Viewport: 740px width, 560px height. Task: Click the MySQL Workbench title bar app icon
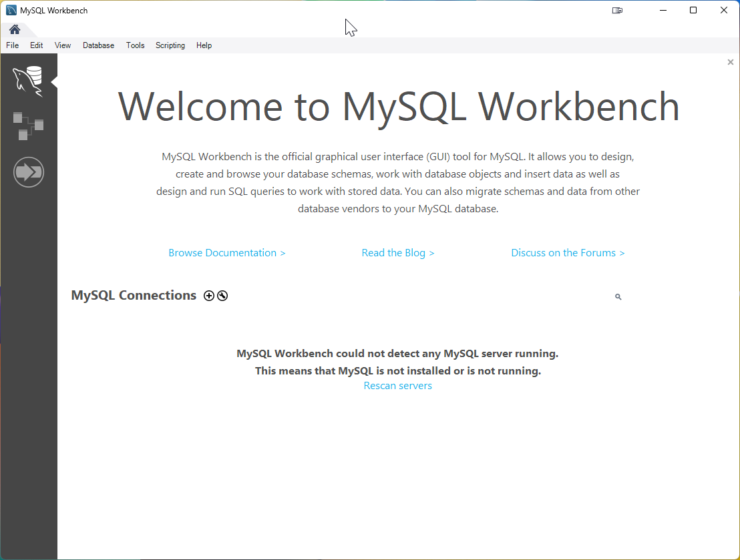point(11,11)
